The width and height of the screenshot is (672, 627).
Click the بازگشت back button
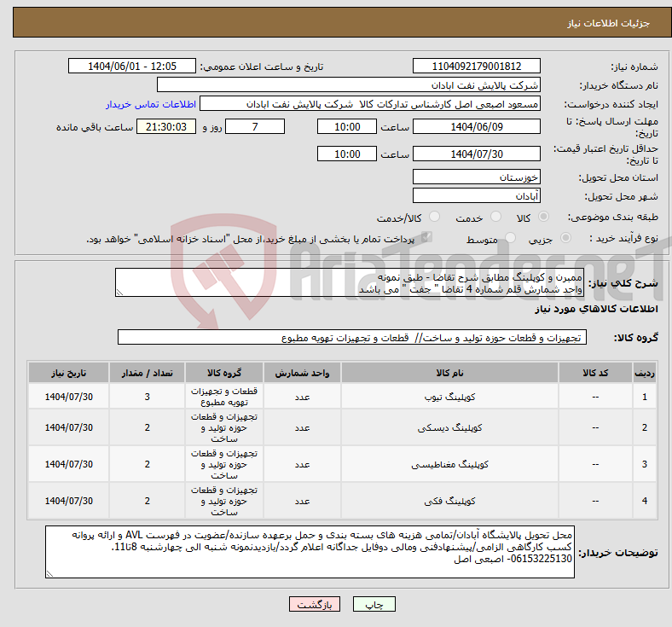[x=314, y=604]
